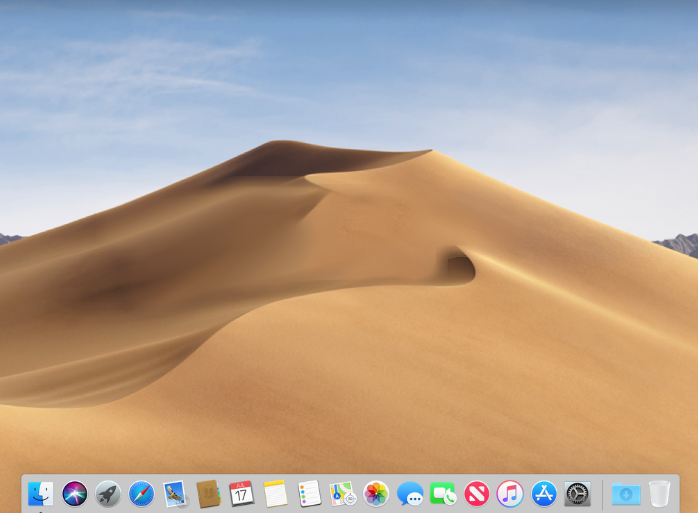
Task: Open the Downloads folder stack
Action: click(626, 493)
